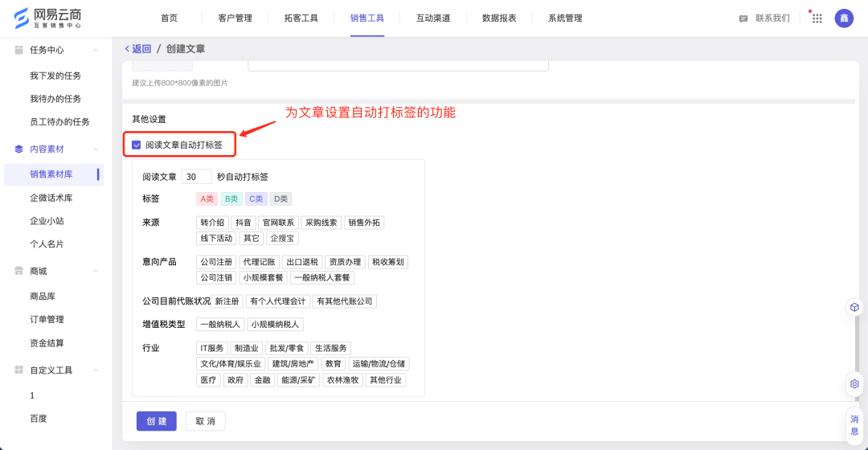Viewport: 868px width, 450px height.
Task: Toggle 阅读文章自动打标签 checkbox
Action: coord(136,145)
